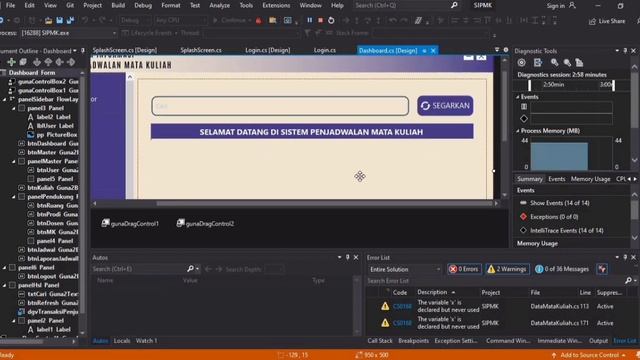The image size is (640, 360).
Task: Click Move Out left arrow in Document Outline
Action: coord(60,62)
